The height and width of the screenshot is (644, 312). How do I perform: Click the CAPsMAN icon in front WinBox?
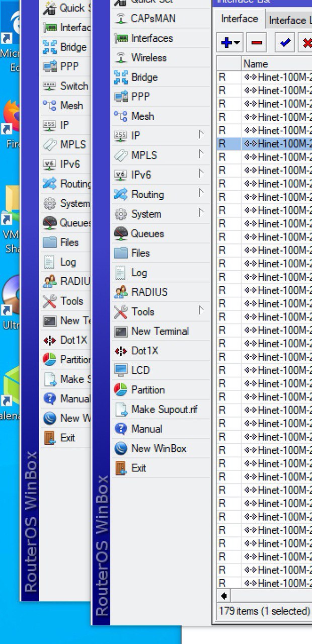pos(121,19)
